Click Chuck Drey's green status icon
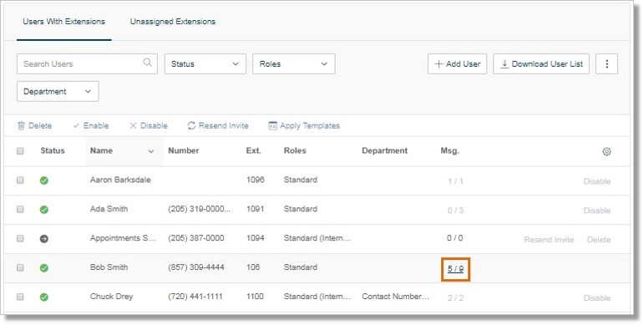 (x=44, y=297)
